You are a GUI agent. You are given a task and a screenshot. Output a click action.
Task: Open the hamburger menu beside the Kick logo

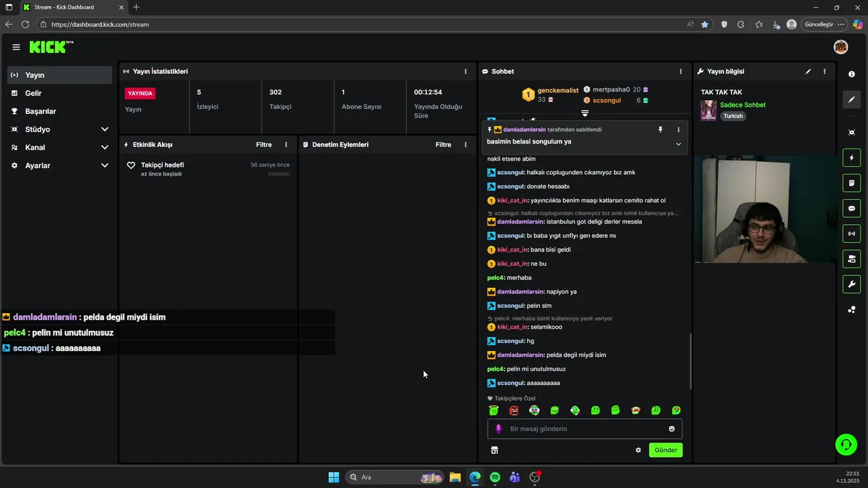(16, 47)
